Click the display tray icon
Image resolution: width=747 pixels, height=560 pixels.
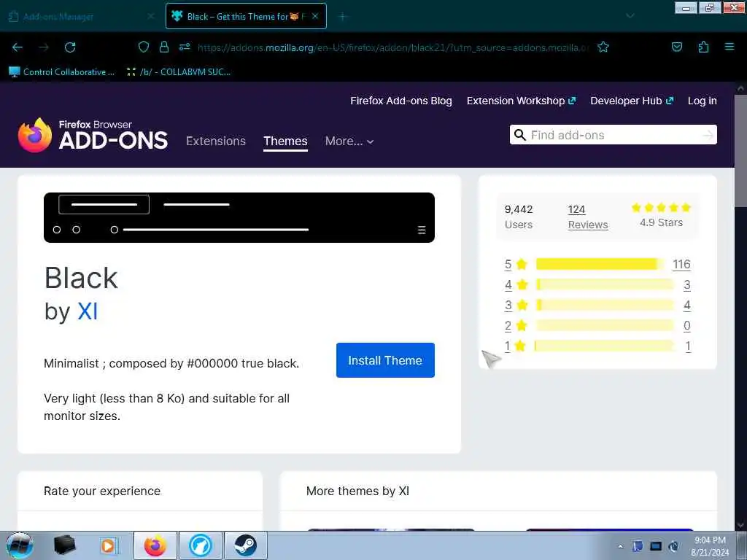656,546
